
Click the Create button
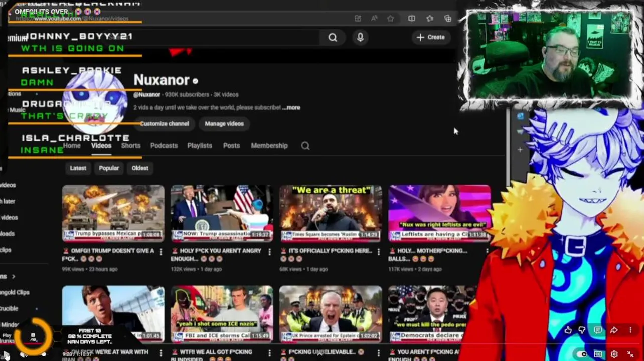pyautogui.click(x=430, y=37)
